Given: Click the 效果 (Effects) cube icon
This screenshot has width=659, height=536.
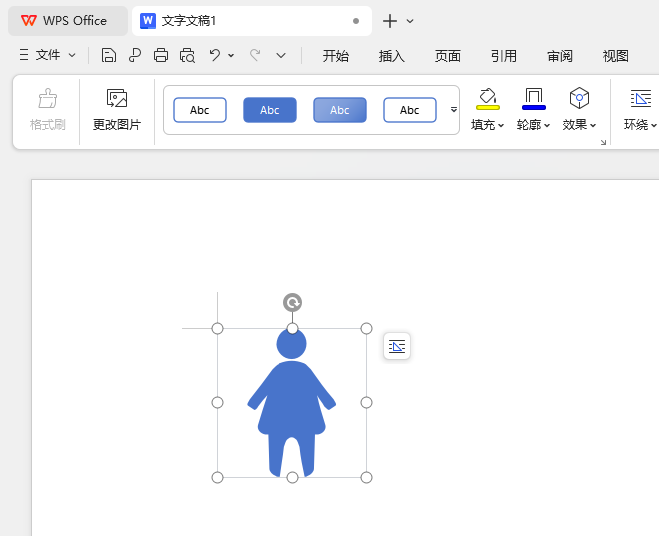Looking at the screenshot, I should (x=579, y=98).
